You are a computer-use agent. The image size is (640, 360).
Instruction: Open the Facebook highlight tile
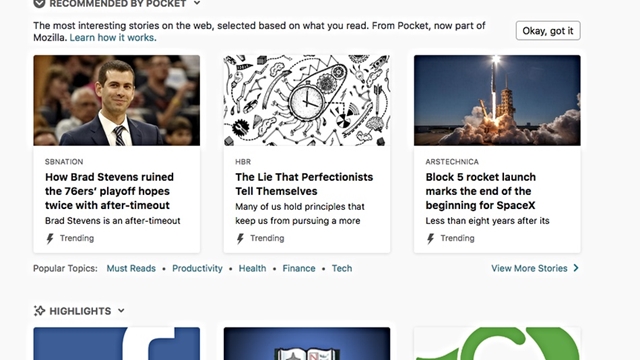tap(117, 343)
